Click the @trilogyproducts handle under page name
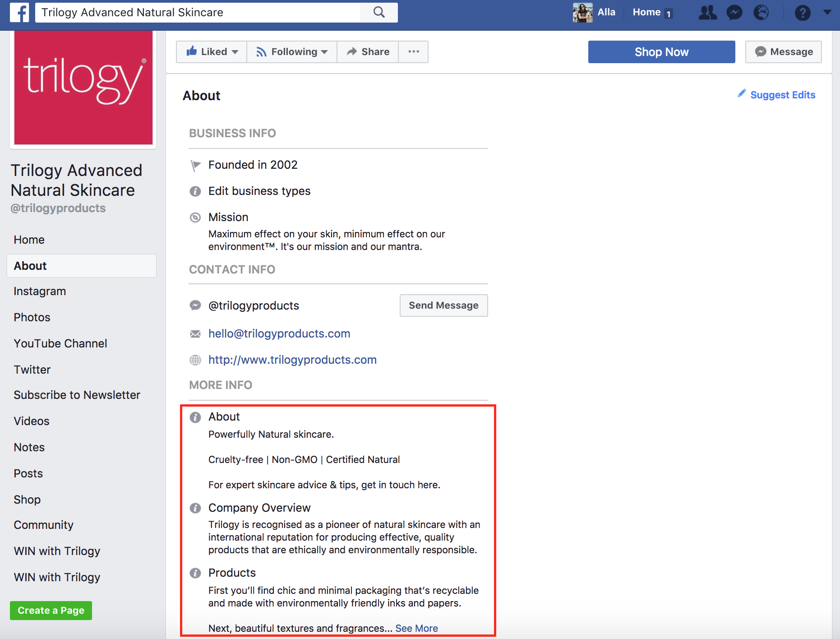The image size is (840, 639). click(x=58, y=208)
